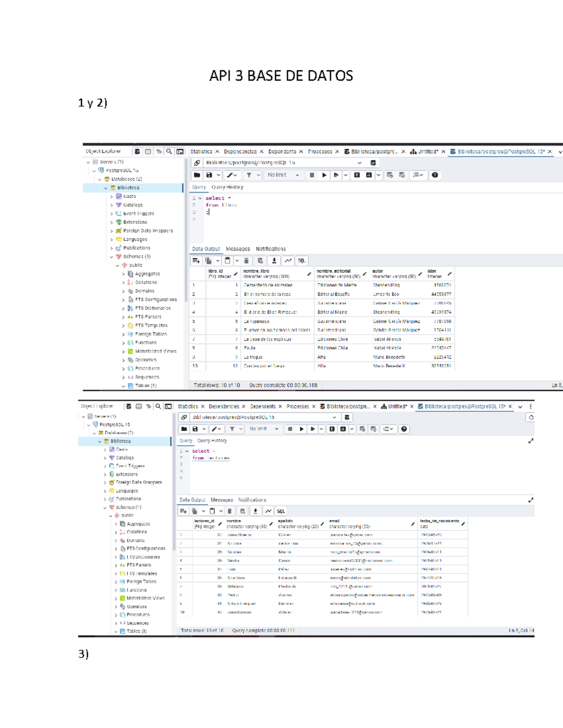Image resolution: width=563 pixels, height=728 pixels.
Task: Switch to Dependents tab in bottom screenshot
Action: tap(263, 406)
